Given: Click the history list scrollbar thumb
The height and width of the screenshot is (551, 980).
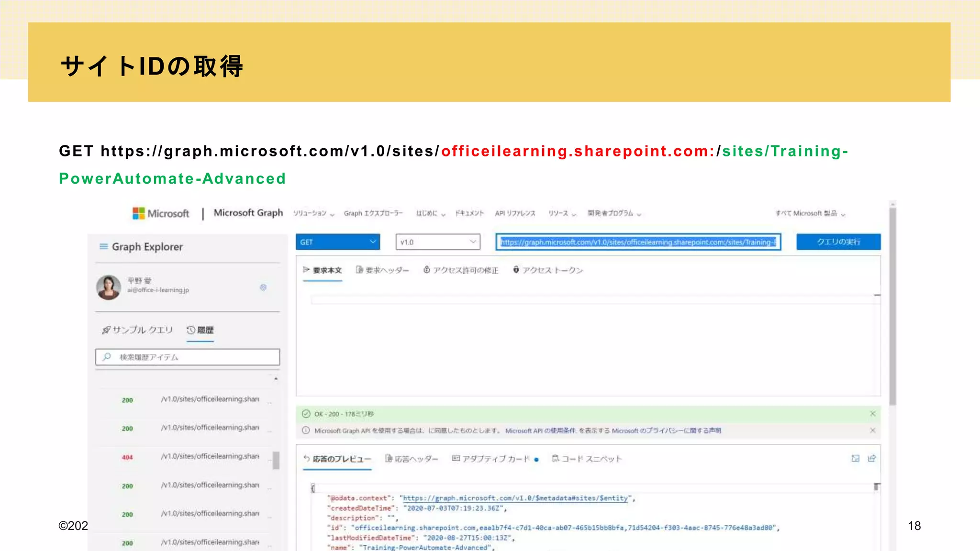Looking at the screenshot, I should [x=276, y=460].
